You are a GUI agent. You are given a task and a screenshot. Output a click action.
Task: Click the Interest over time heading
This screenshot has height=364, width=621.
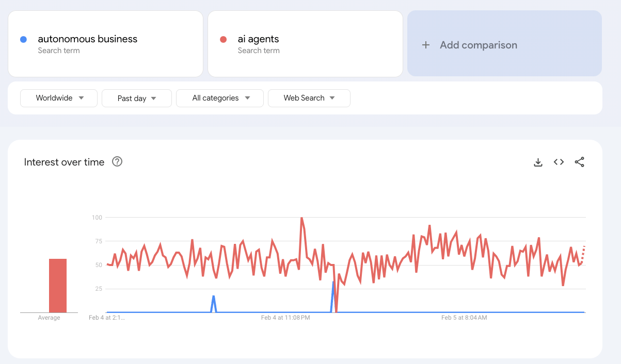[x=64, y=162]
